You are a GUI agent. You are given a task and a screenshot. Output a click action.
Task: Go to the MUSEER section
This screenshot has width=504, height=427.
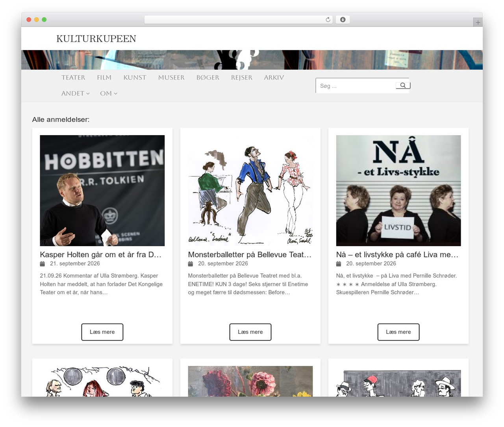[171, 78]
